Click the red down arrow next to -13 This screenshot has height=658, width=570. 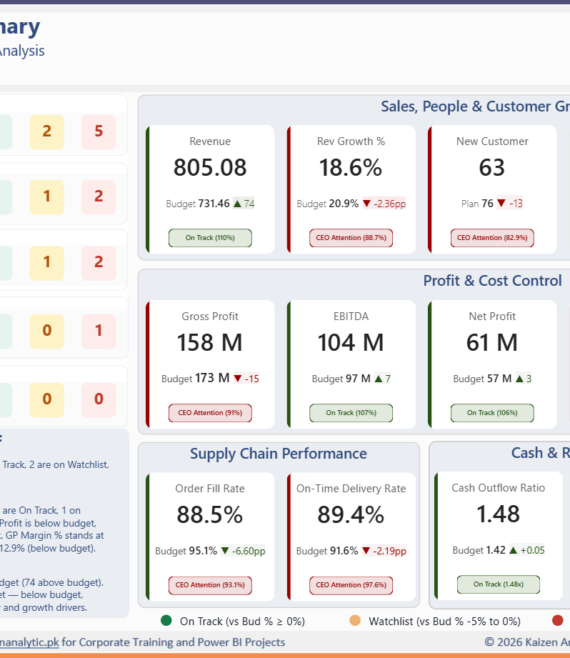tap(501, 203)
